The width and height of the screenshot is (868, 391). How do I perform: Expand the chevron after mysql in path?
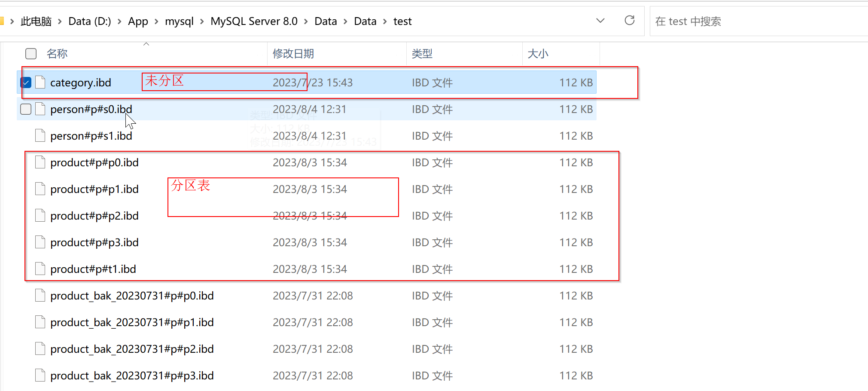pos(202,21)
